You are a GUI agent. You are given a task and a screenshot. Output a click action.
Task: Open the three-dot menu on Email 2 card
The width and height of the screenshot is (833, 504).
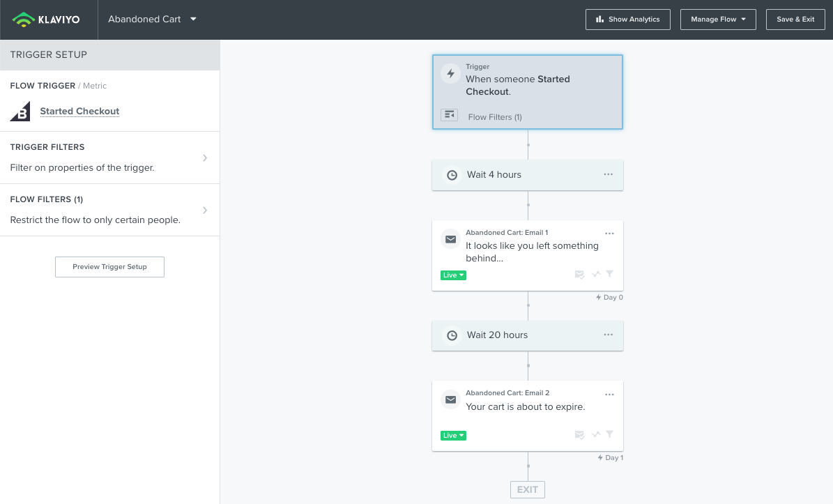[610, 395]
